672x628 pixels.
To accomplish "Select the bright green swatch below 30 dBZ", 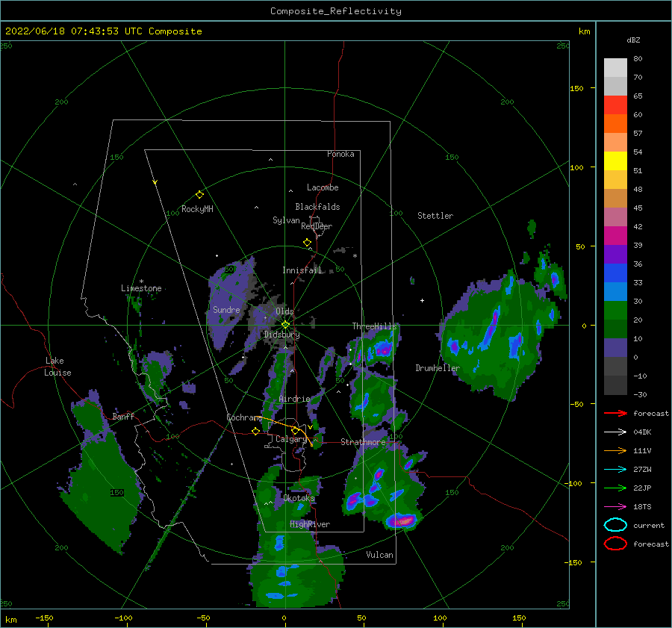I will pos(615,311).
